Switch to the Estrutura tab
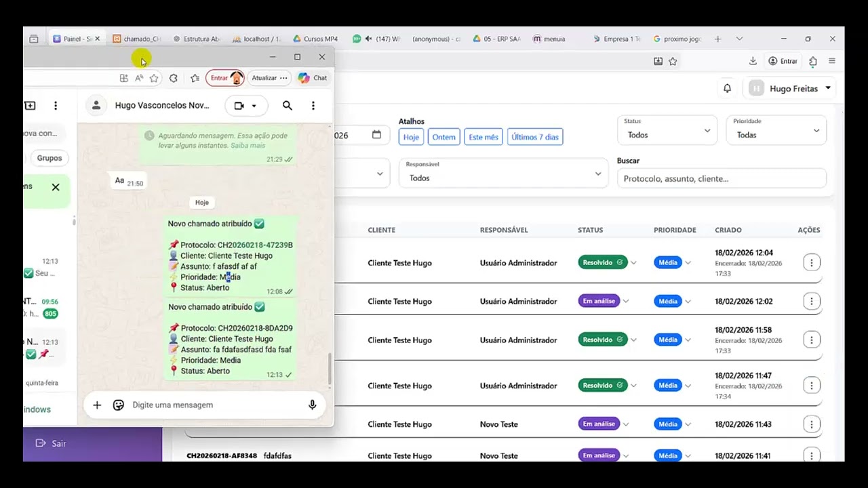Screen dimensions: 868x488 point(197,39)
